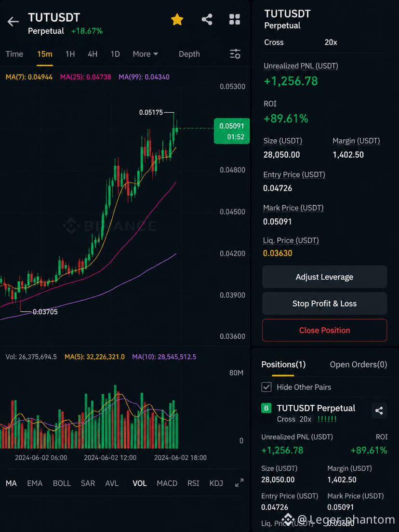399x532 pixels.
Task: Click the green B badge icon
Action: point(266,408)
